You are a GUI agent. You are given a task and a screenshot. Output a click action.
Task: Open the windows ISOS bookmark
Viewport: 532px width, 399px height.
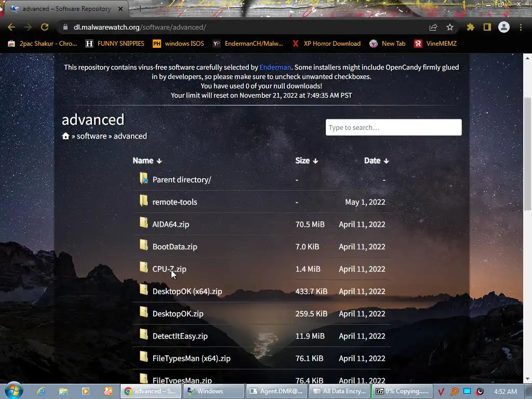click(179, 44)
